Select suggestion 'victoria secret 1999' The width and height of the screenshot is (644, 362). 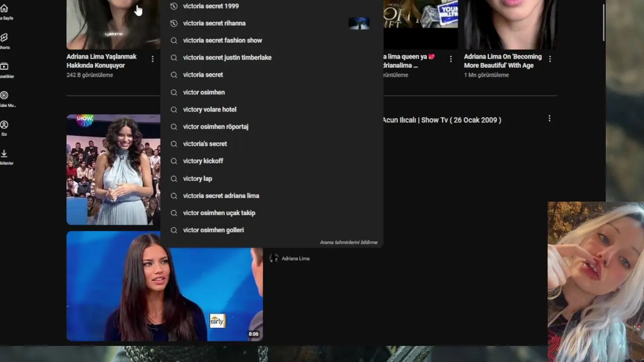[272, 6]
